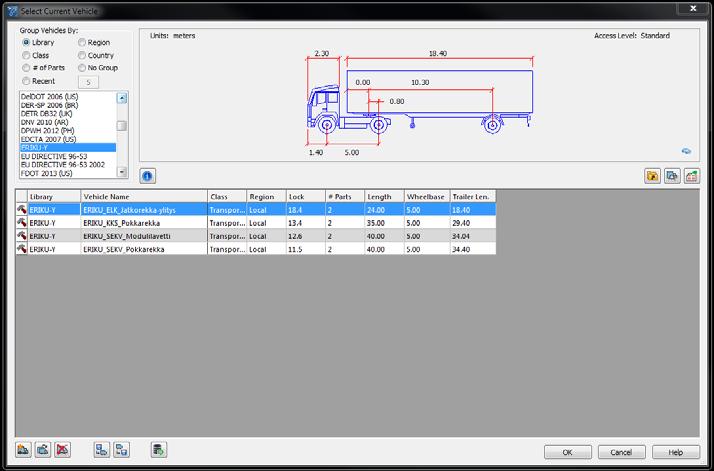Click the library list scroll up arrow
The height and width of the screenshot is (471, 714).
(x=122, y=98)
